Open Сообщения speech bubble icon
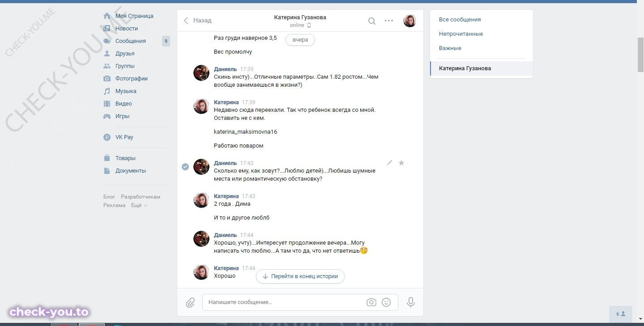Image resolution: width=644 pixels, height=326 pixels. click(107, 41)
